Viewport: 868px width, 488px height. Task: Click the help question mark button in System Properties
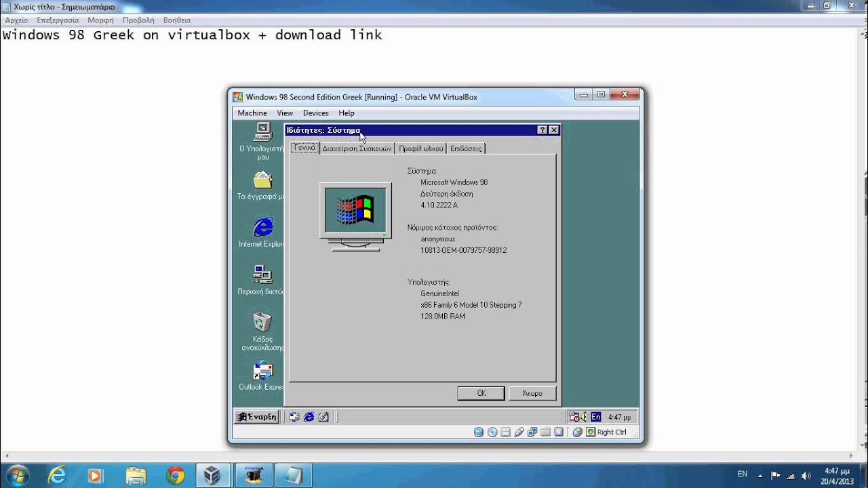(542, 130)
